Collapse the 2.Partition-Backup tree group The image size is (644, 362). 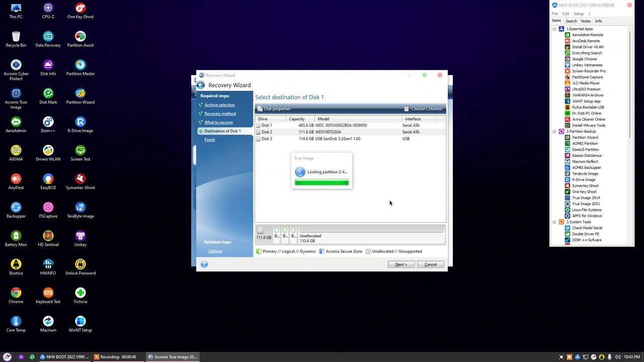click(554, 131)
